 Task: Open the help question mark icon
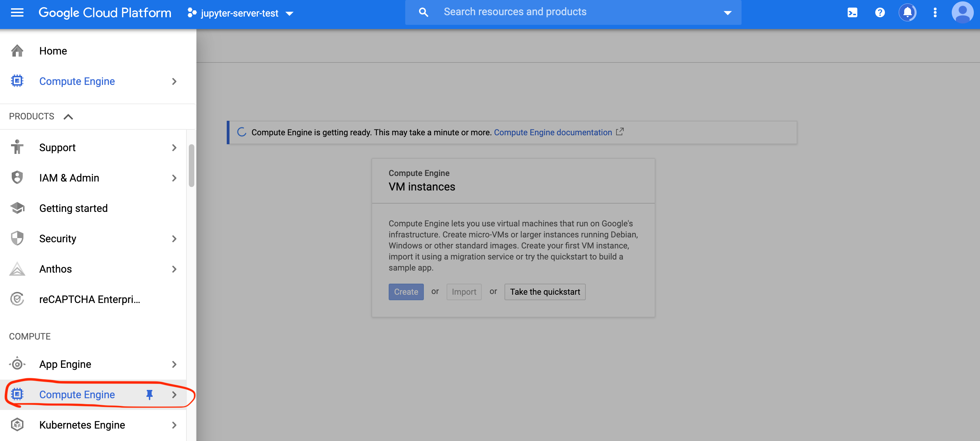tap(880, 13)
